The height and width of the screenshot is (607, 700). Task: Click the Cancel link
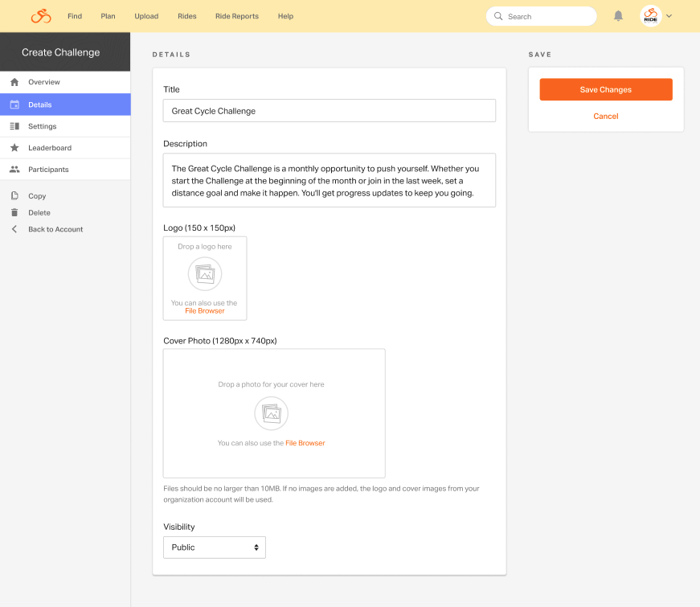[x=606, y=116]
